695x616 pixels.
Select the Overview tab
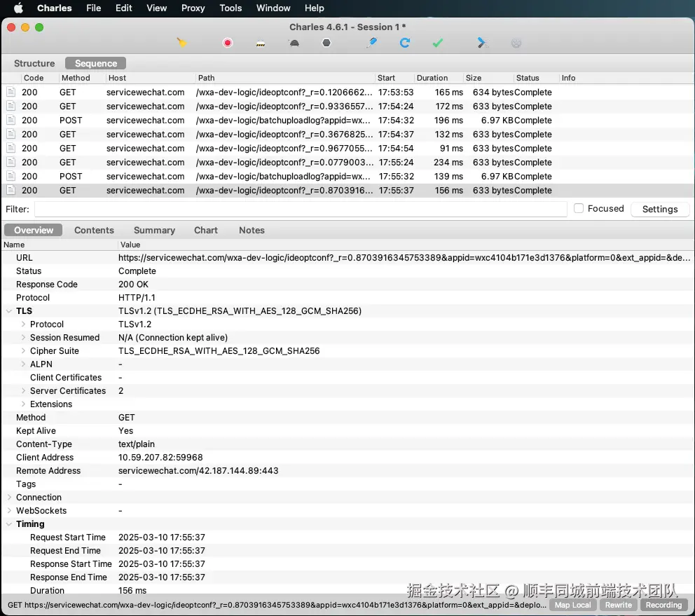(33, 230)
